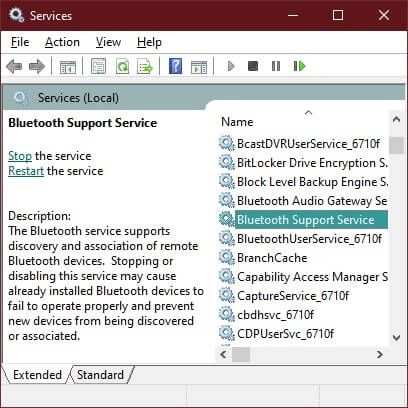Click the Start Service play icon

(231, 66)
